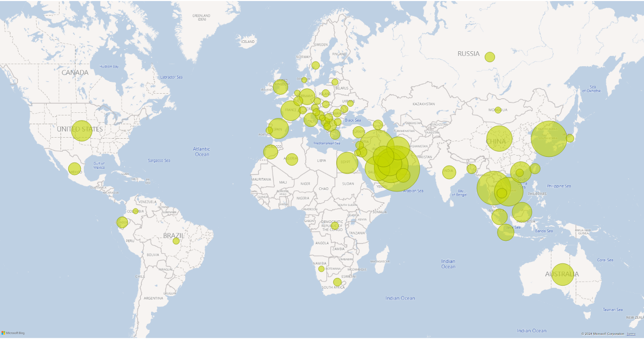Select the small Portugal bubble
Image resolution: width=644 pixels, height=339 pixels.
click(x=269, y=130)
